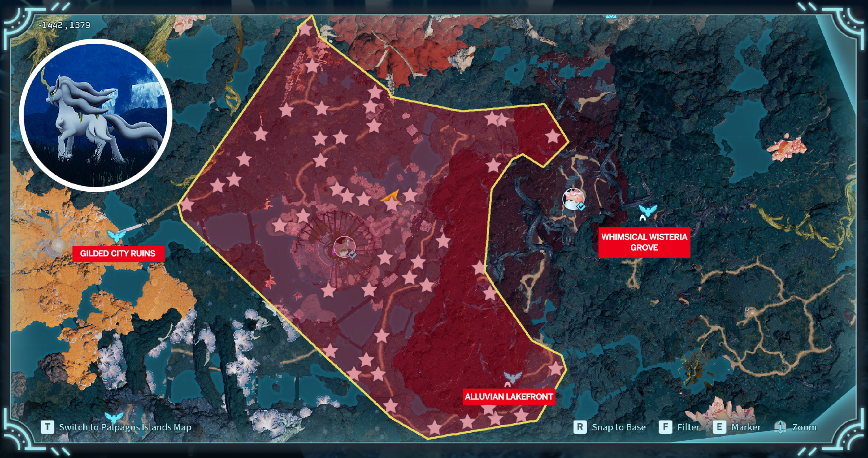Image resolution: width=868 pixels, height=458 pixels.
Task: Click the F key Filter icon
Action: (x=665, y=427)
